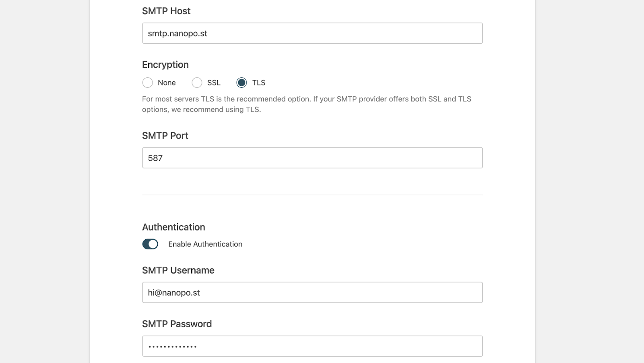Click the SMTP Host input field

[x=312, y=33]
